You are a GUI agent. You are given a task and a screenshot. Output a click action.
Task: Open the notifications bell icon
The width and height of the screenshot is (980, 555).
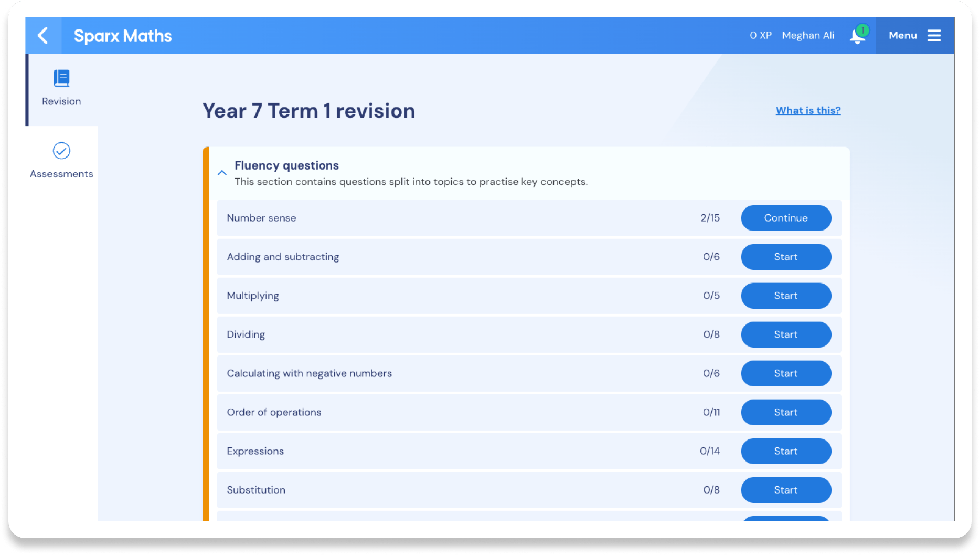click(857, 36)
